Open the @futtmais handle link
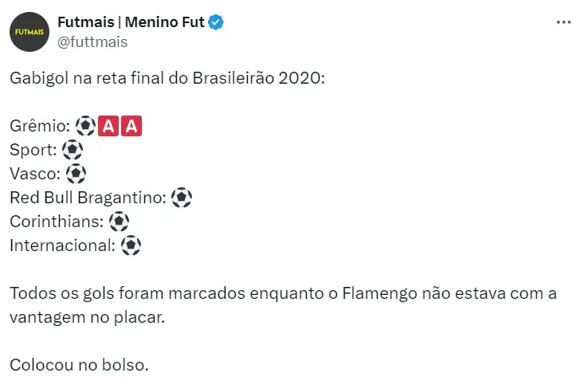Image resolution: width=588 pixels, height=377 pixels. point(92,42)
